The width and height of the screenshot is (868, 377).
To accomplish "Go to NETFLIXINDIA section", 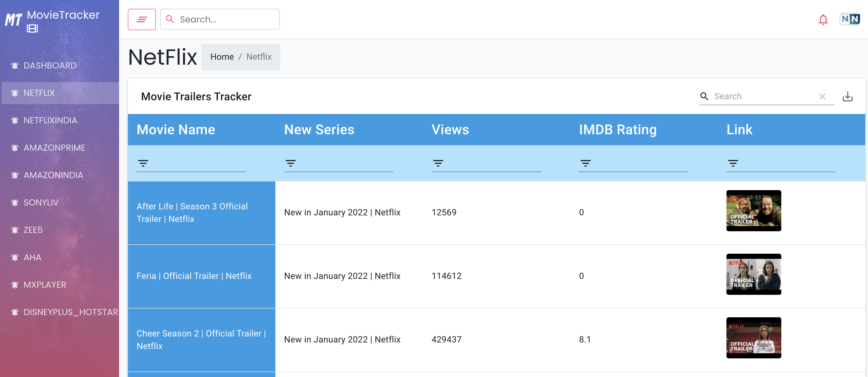I will 60,120.
